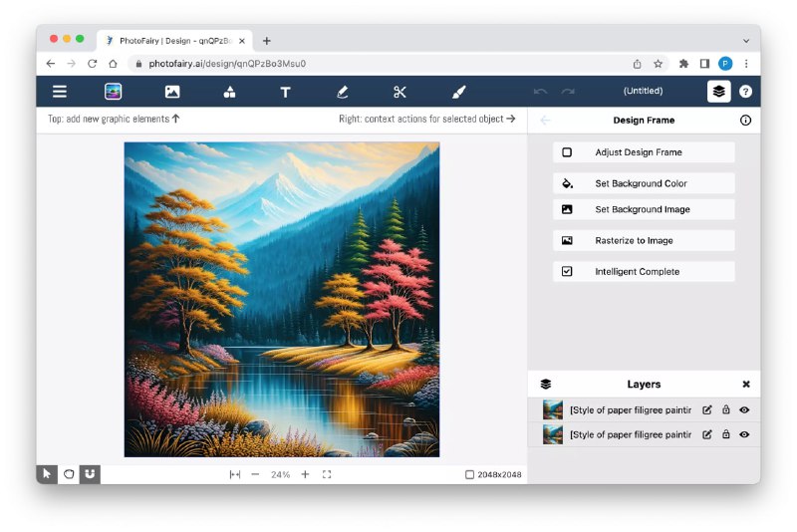This screenshot has width=797, height=532.
Task: Click the Design Frame info icon
Action: coord(745,121)
